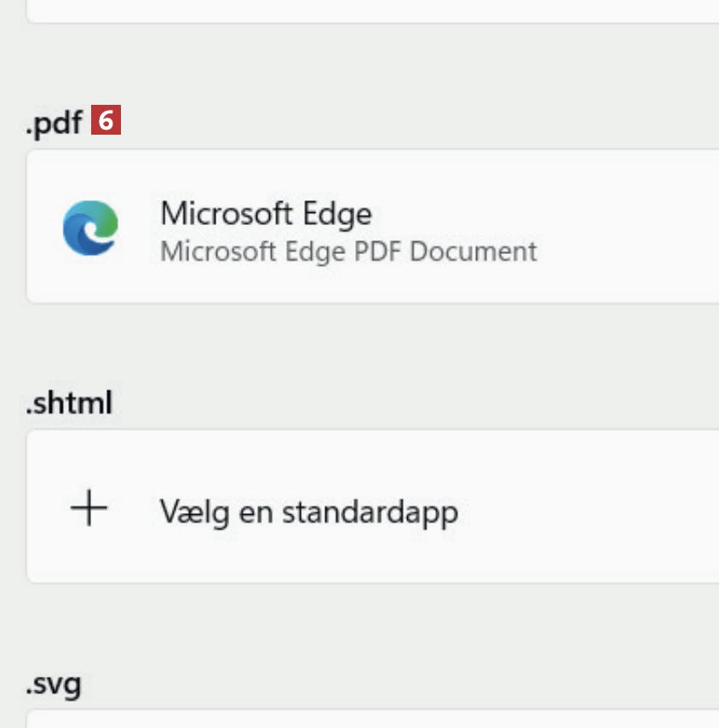This screenshot has height=728, width=719.
Task: Click the .shtml extension heading
Action: pyautogui.click(x=69, y=402)
